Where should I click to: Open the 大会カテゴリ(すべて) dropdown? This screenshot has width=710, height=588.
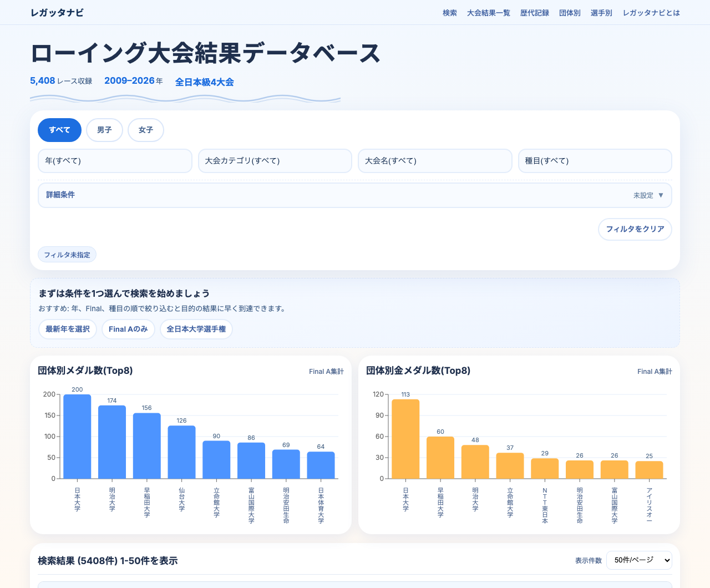point(275,161)
